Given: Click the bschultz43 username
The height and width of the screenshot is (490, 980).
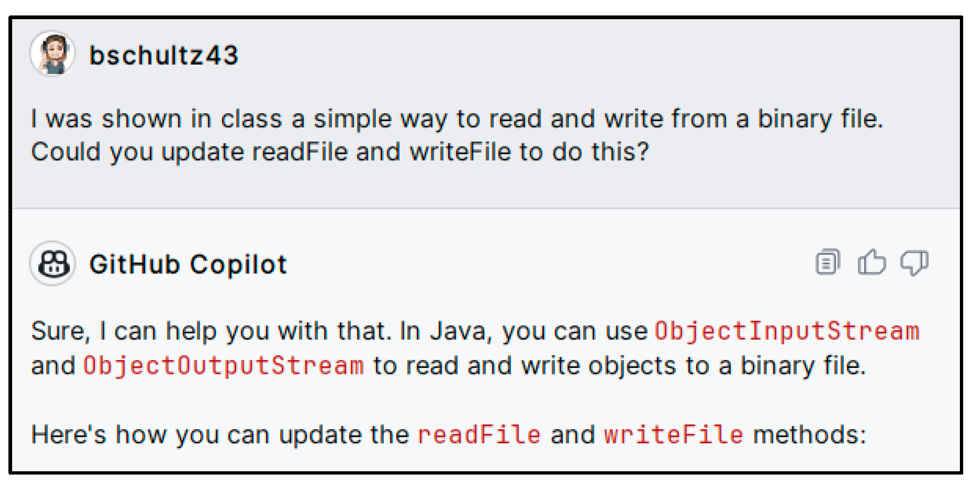Looking at the screenshot, I should click(164, 55).
